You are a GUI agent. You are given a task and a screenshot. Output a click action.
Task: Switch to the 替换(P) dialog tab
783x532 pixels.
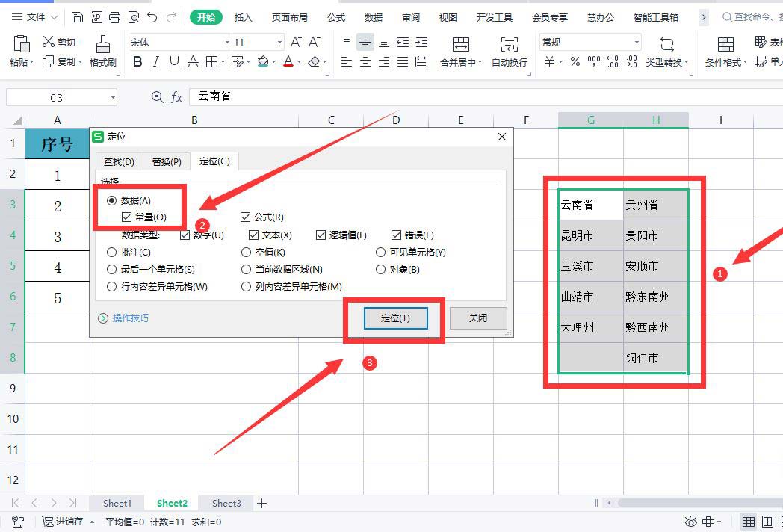point(167,162)
